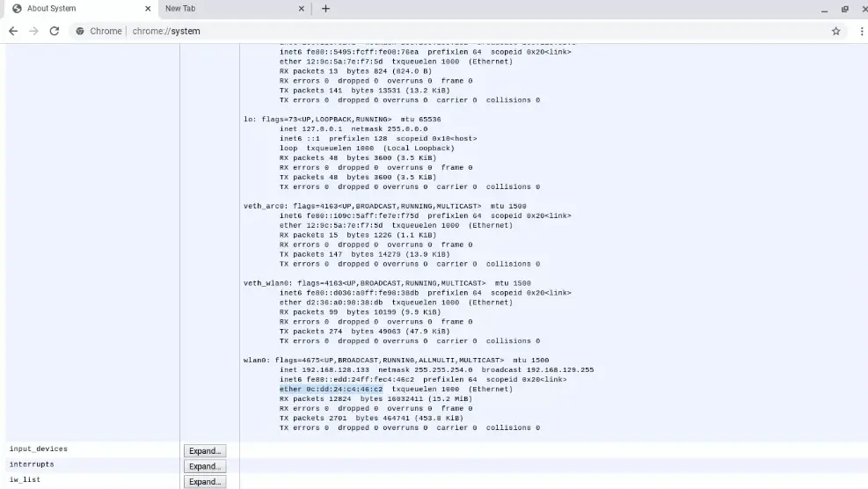
Task: Go back to previous page
Action: pyautogui.click(x=13, y=31)
